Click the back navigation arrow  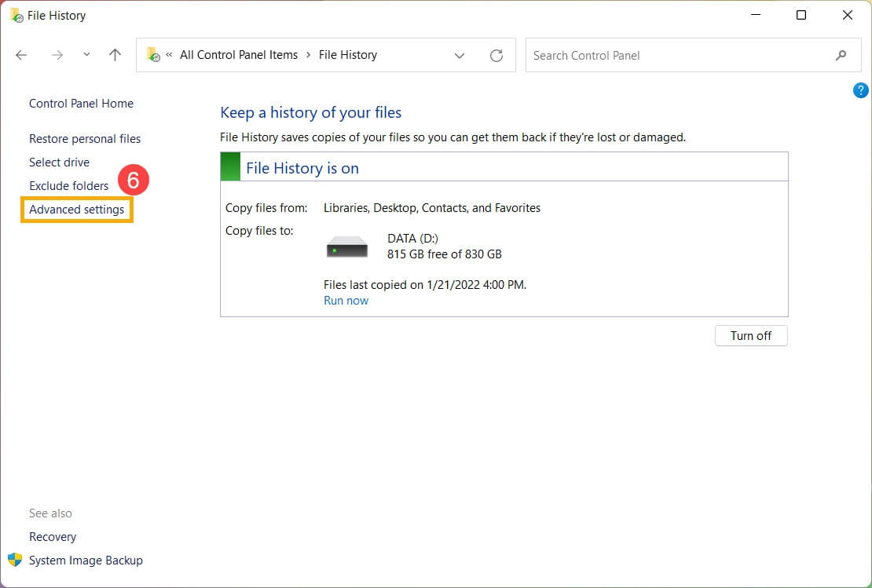tap(21, 55)
